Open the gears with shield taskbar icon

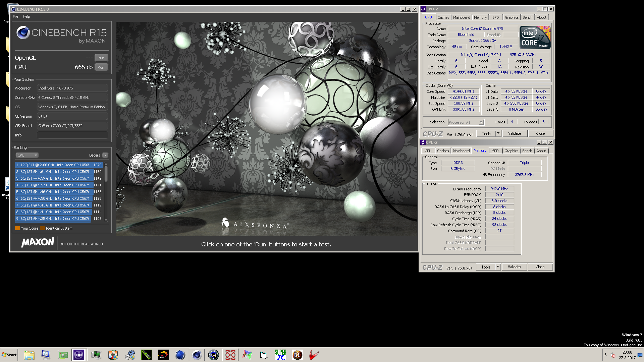[x=130, y=355]
